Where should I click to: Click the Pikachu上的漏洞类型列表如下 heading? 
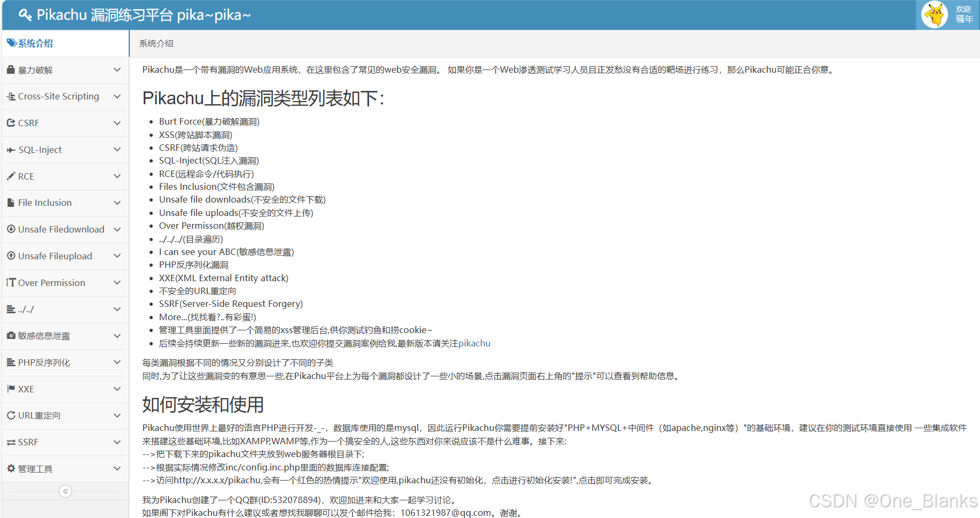263,98
